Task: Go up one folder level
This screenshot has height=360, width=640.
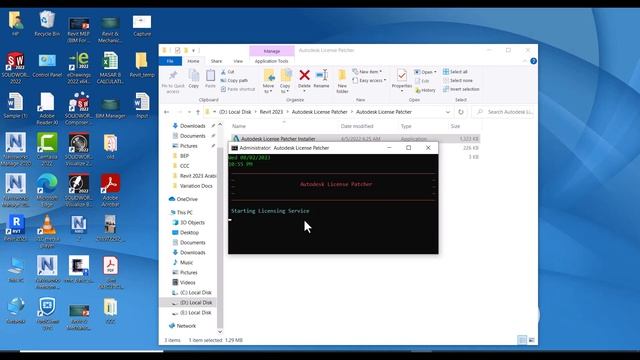Action: point(198,112)
